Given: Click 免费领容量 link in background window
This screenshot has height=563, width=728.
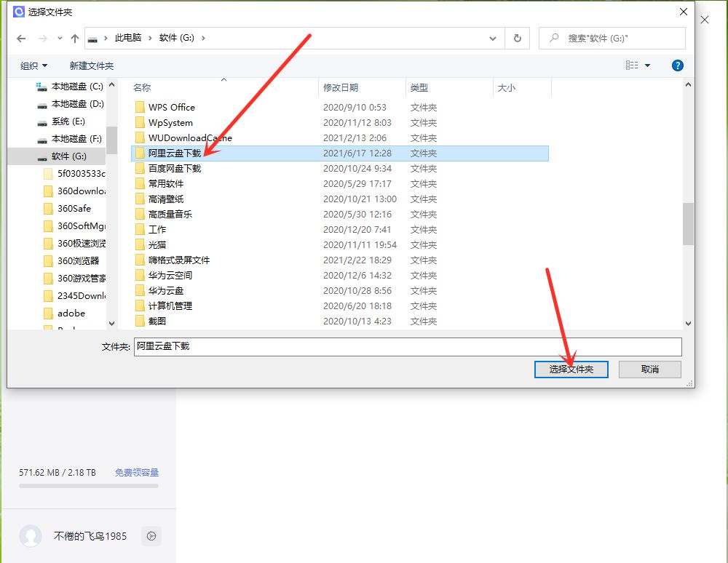Looking at the screenshot, I should click(x=137, y=473).
